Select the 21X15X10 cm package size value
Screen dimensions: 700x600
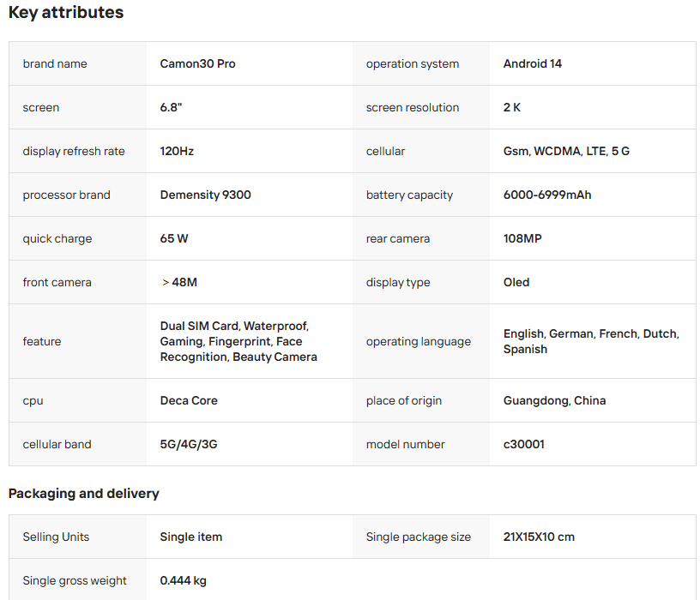pos(539,537)
